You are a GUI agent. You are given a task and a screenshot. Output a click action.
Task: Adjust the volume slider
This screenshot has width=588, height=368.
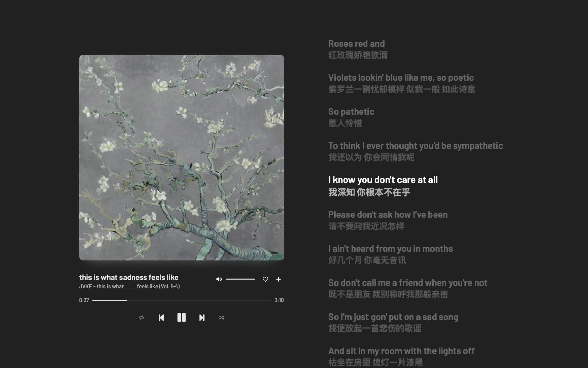click(x=240, y=279)
